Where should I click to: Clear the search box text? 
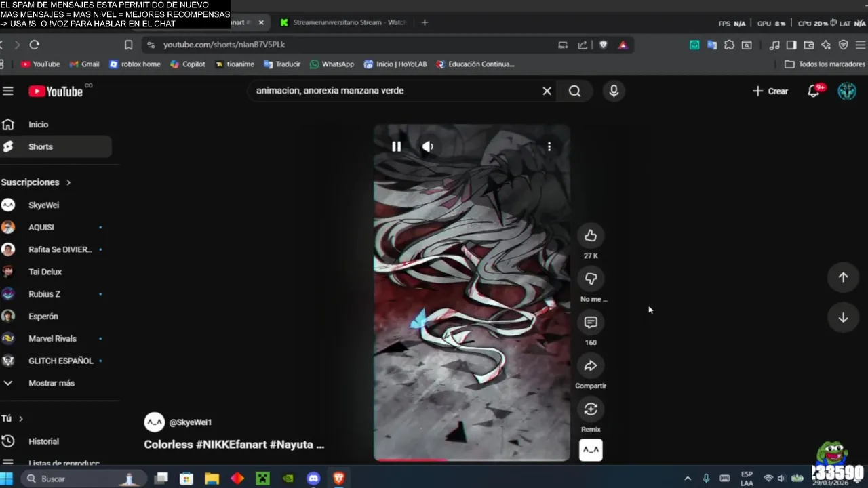[x=547, y=91]
